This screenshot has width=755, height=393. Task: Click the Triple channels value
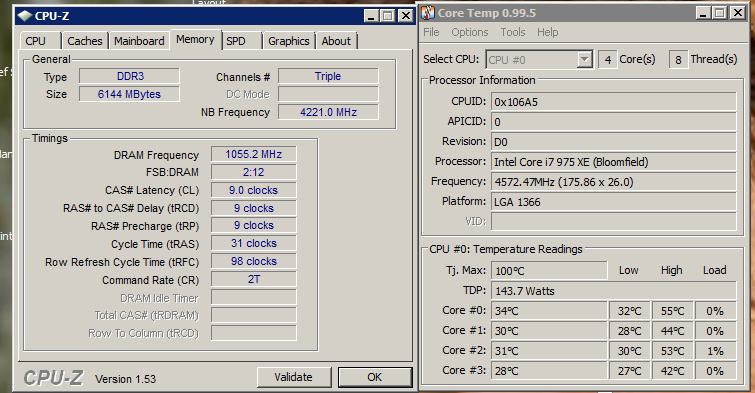pos(328,76)
